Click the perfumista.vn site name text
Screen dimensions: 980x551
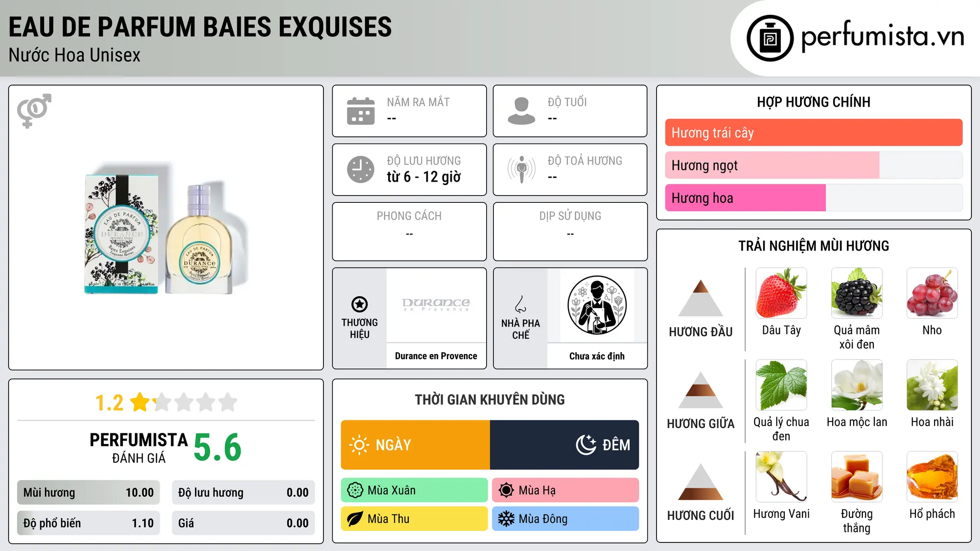882,36
